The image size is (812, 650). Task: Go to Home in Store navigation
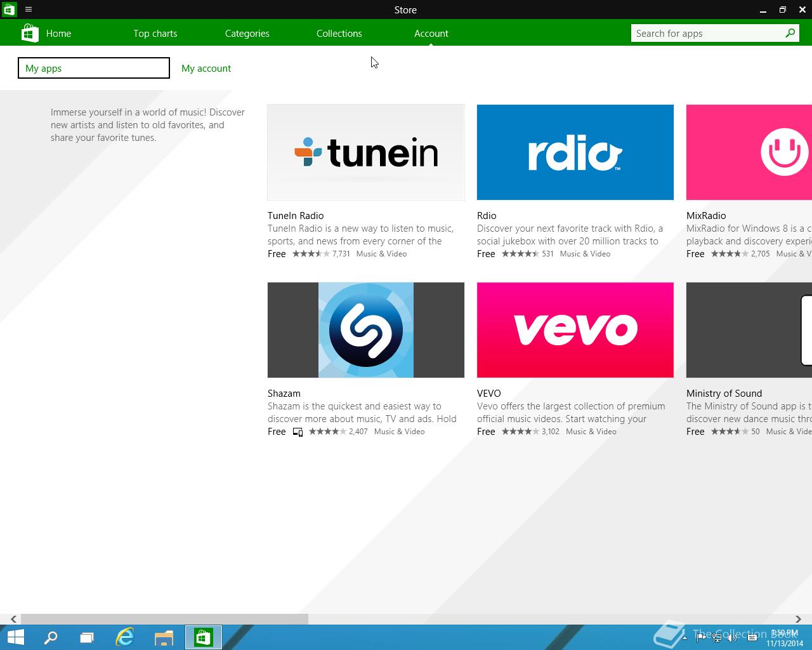click(x=58, y=34)
